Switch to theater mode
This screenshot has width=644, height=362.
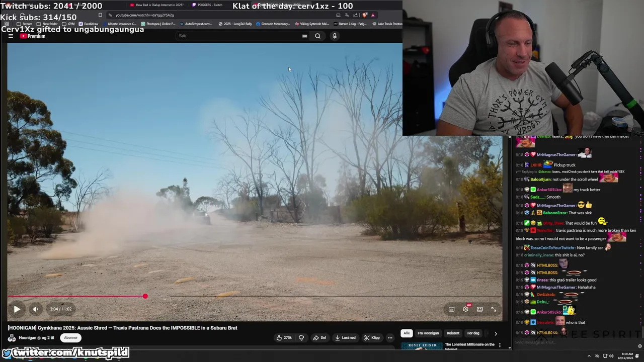479,309
